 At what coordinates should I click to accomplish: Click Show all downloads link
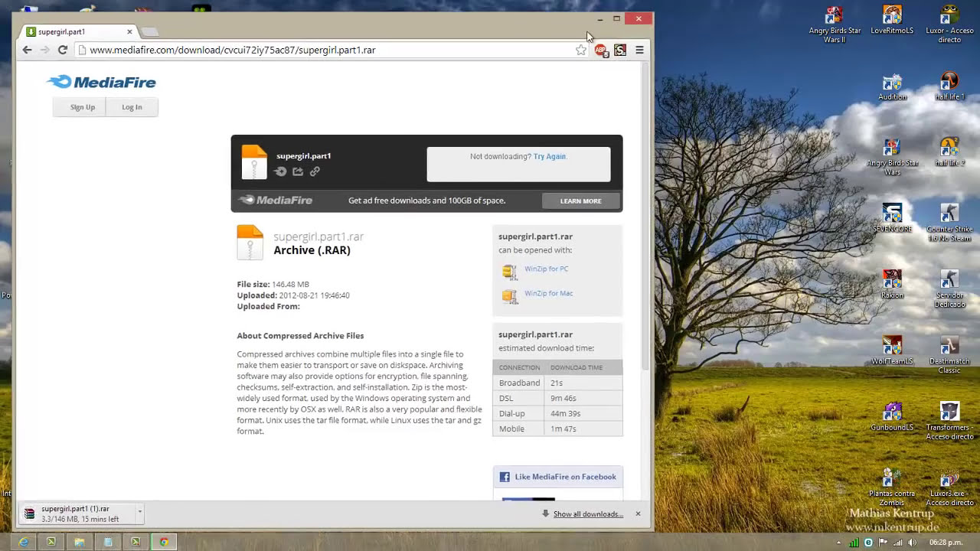pos(588,514)
